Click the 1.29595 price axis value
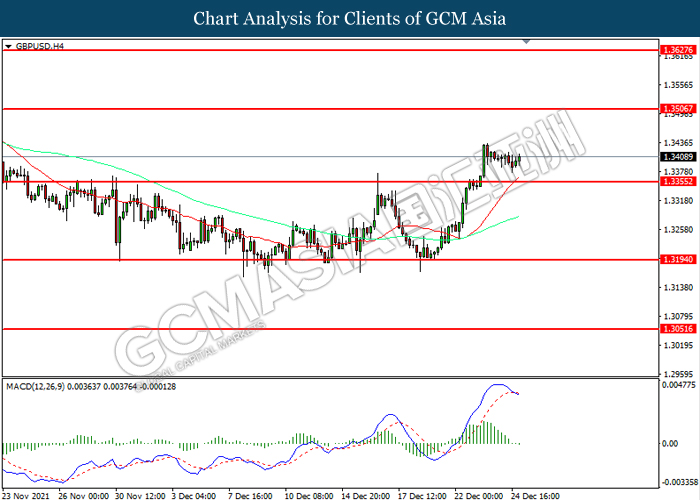Viewport: 700px width, 500px height. (679, 374)
